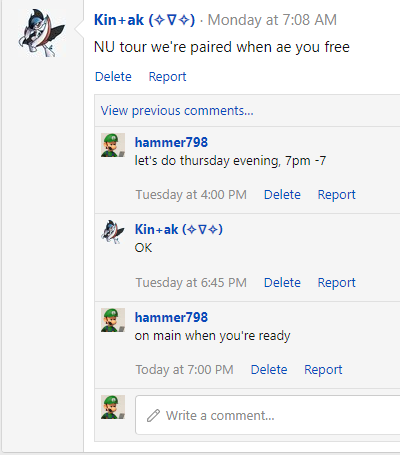Viewport: 400px width, 455px height.
Task: Open the Monday at 7:08 AM permalink
Action: (x=272, y=20)
